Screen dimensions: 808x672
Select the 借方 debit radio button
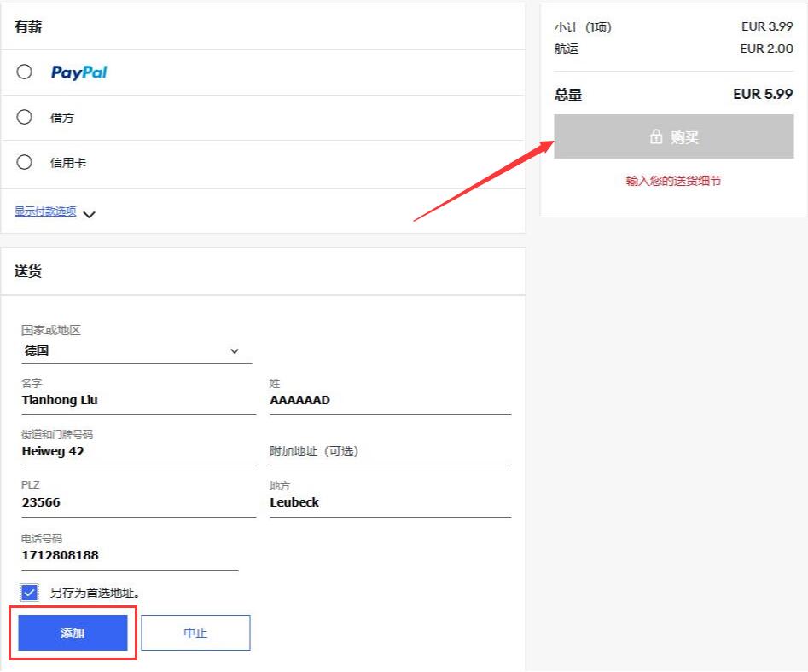[24, 117]
